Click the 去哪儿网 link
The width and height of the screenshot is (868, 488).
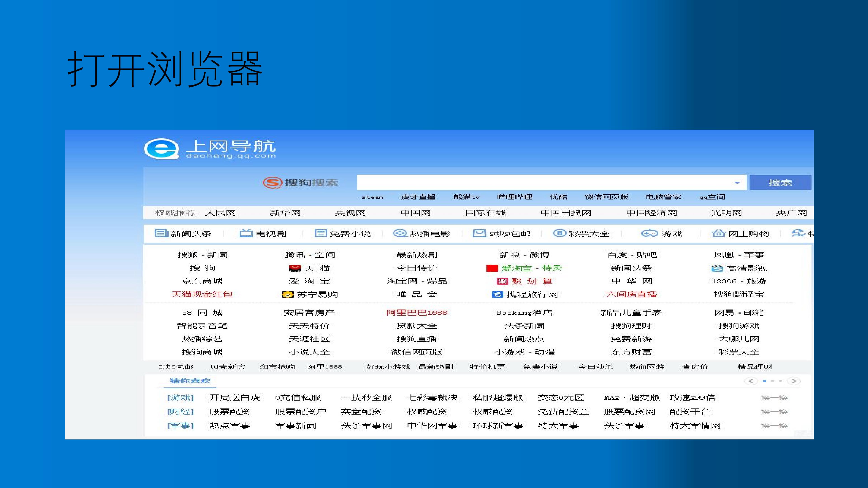pos(739,339)
